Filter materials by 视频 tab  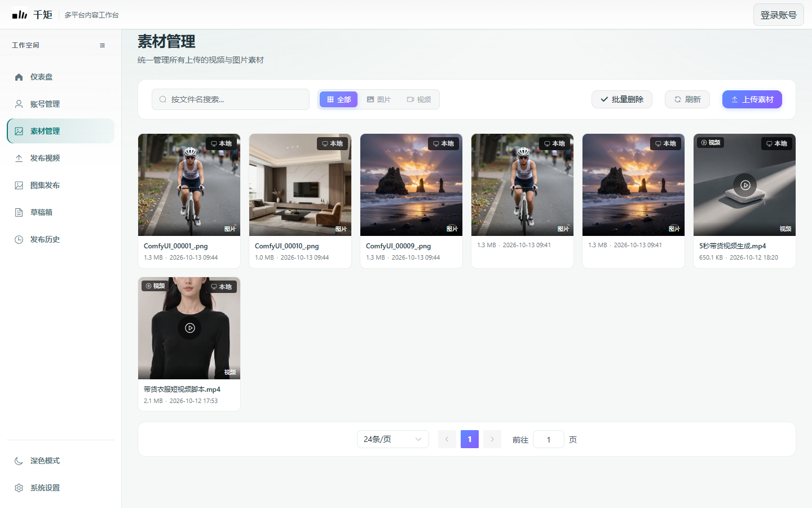click(x=419, y=99)
